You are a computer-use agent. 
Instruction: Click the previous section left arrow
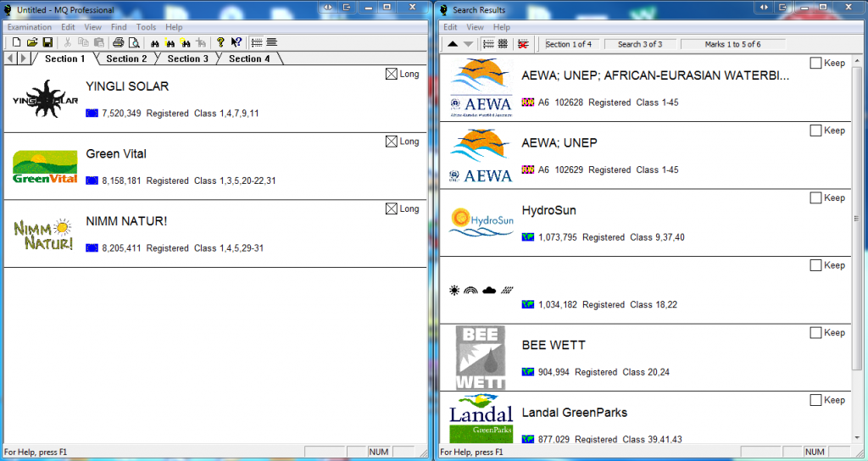10,58
